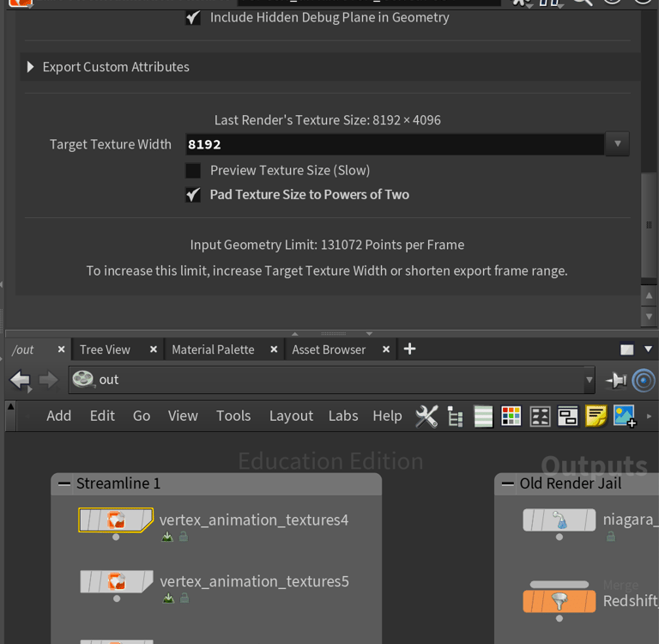
Task: Open the Go menu
Action: click(142, 416)
